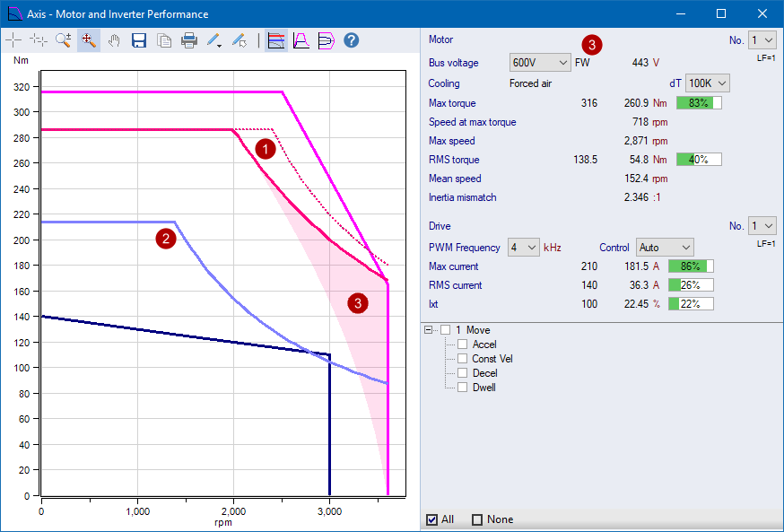Click the '22.45' Ixt value
Screen dimensions: 784x532
point(636,304)
